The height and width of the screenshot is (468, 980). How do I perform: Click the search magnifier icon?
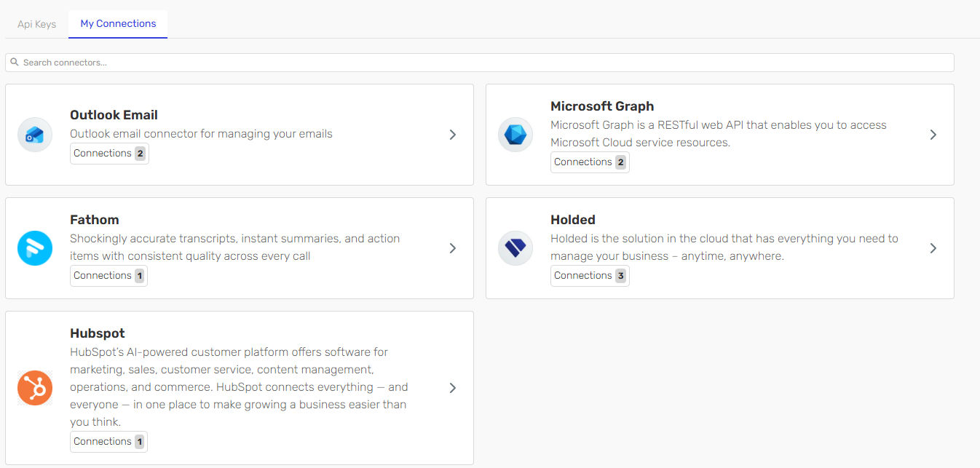point(15,63)
